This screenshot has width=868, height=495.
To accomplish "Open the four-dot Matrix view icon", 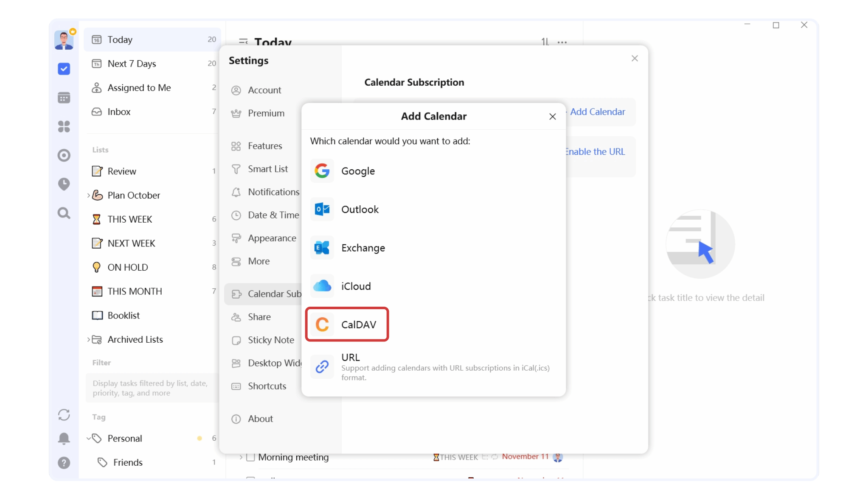I will coord(64,126).
